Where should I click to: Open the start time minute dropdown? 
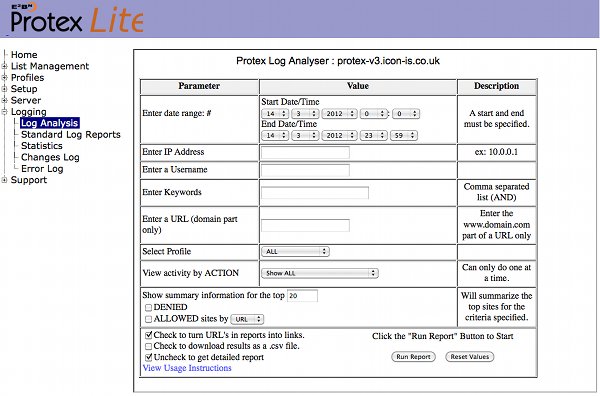[406, 114]
